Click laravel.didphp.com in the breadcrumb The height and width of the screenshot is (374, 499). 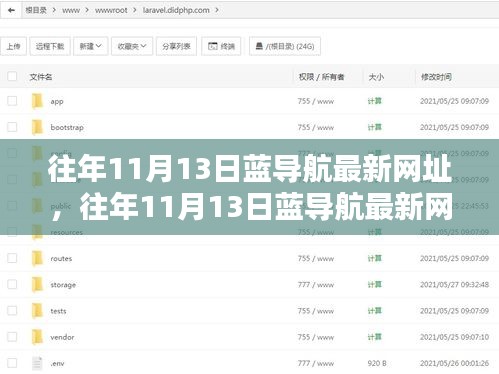pos(176,10)
